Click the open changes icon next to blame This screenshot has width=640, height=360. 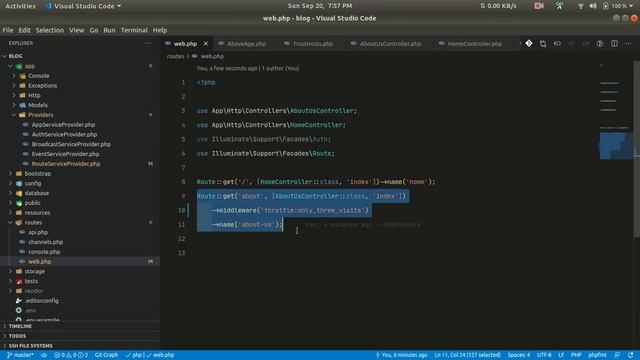(x=543, y=43)
